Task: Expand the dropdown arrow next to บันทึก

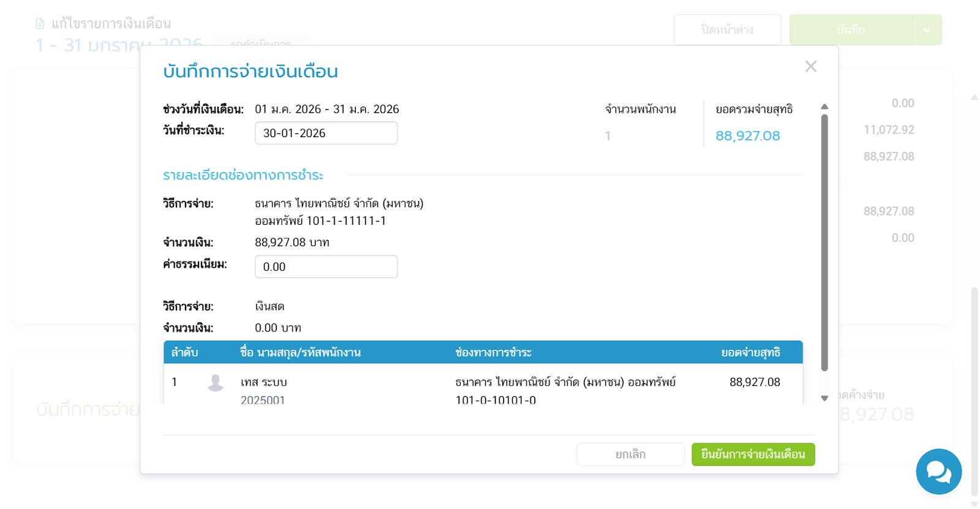Action: [927, 30]
